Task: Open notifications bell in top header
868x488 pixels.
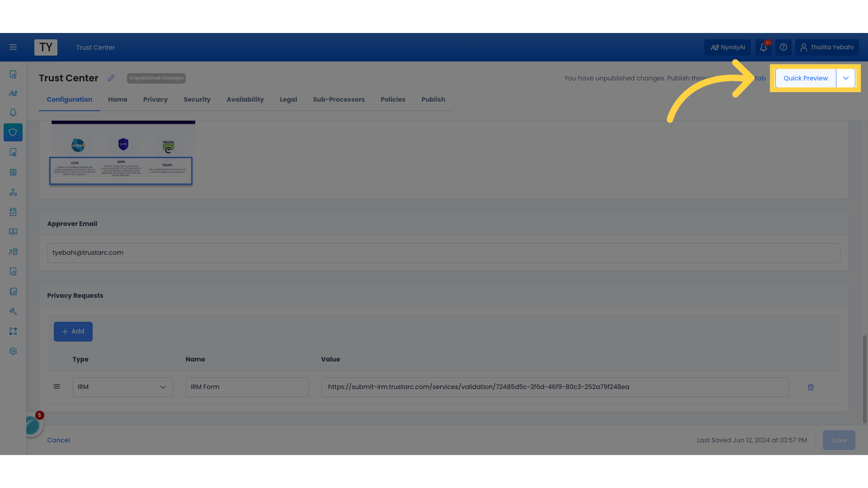Action: coord(764,47)
